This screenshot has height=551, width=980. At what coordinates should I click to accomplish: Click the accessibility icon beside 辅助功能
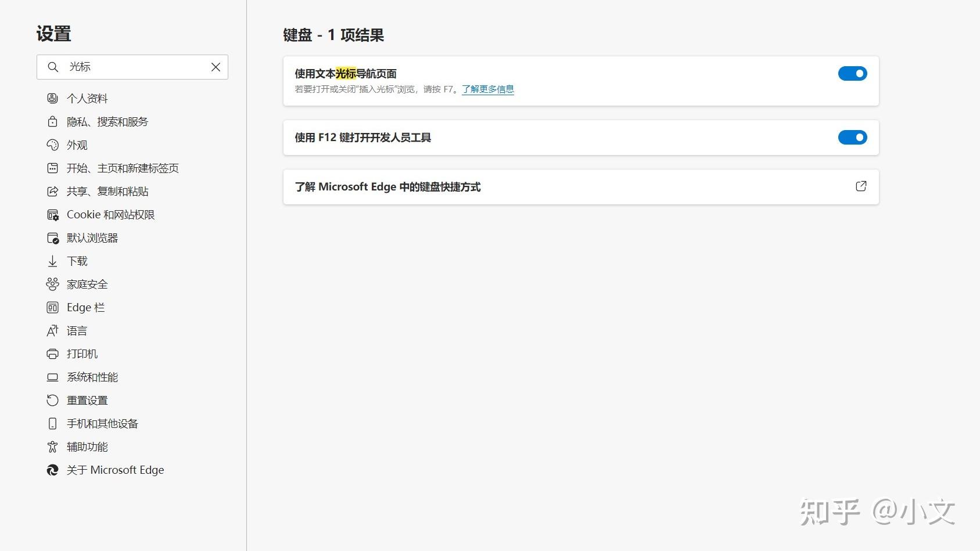[x=52, y=446]
